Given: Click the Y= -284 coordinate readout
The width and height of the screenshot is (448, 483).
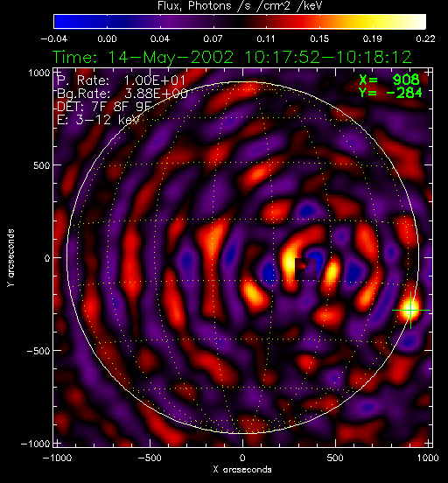Looking at the screenshot, I should click(x=390, y=93).
